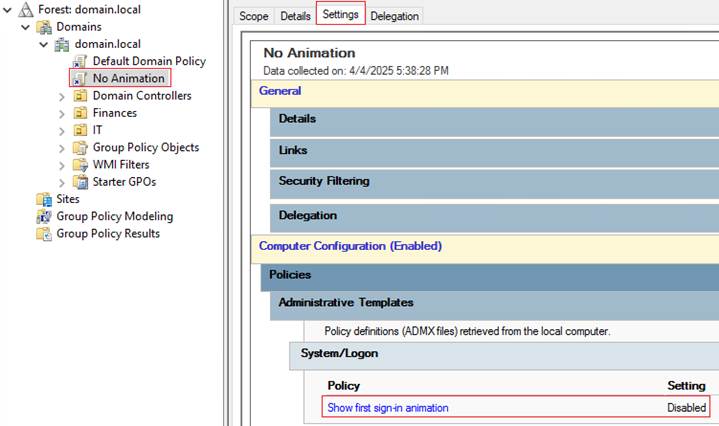Expand the Finances organizational unit
This screenshot has width=719, height=426.
click(62, 113)
